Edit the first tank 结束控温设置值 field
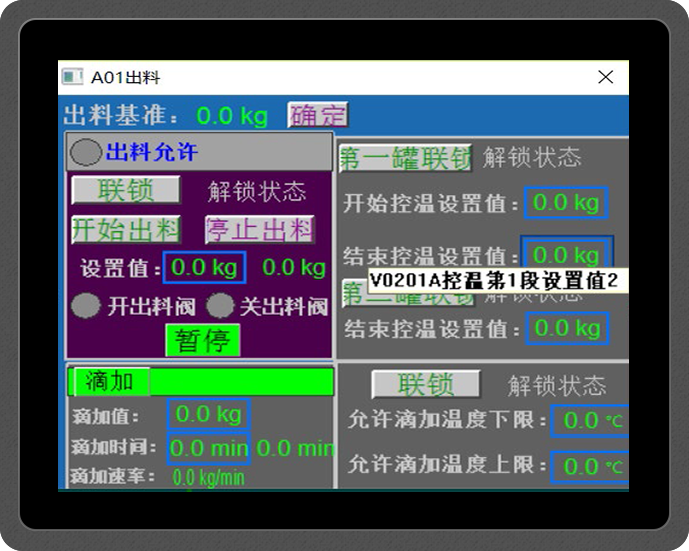 [x=565, y=254]
